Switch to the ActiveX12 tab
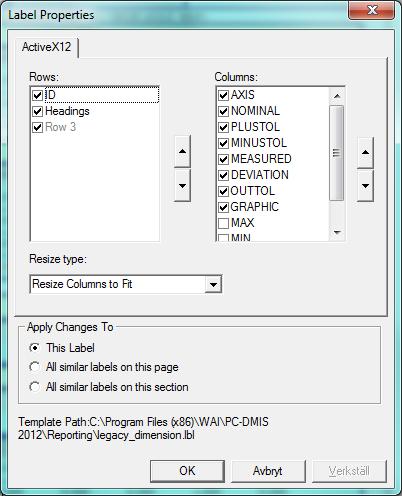This screenshot has height=496, width=402. click(x=46, y=47)
